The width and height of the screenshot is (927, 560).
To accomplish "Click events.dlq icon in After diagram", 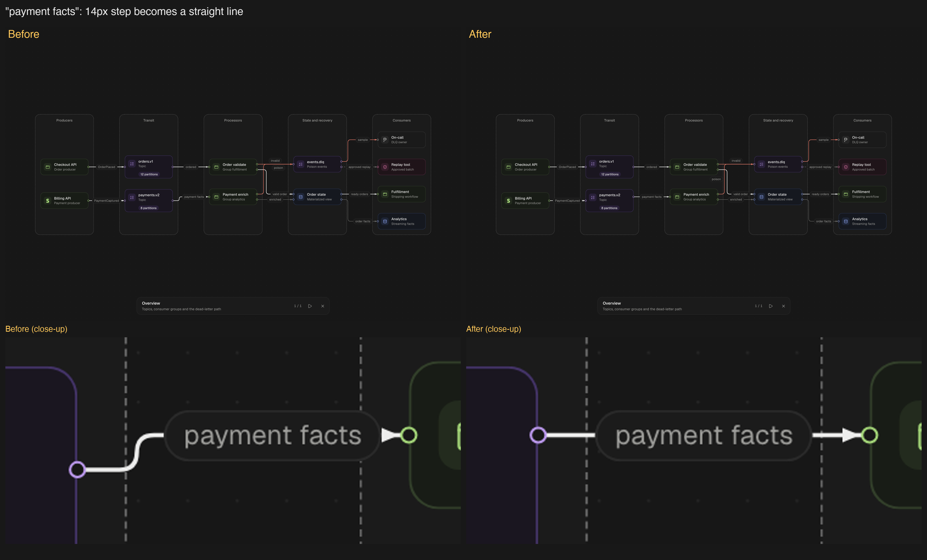I will [761, 164].
